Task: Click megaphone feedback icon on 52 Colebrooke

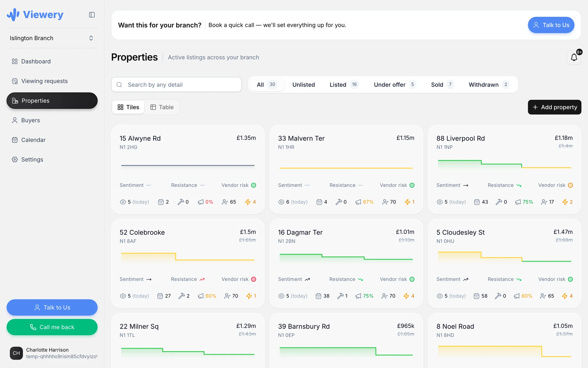Action: tap(201, 296)
